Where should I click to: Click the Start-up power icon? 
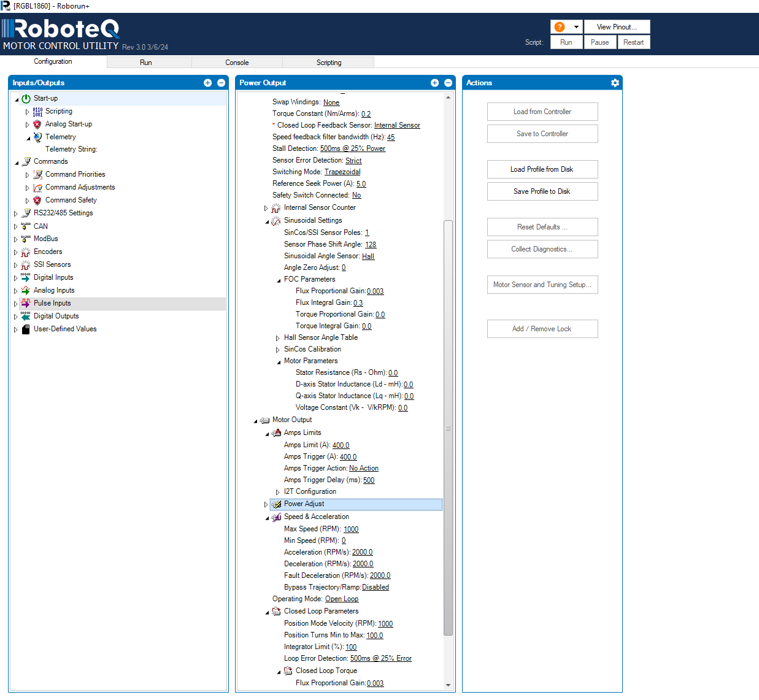26,98
